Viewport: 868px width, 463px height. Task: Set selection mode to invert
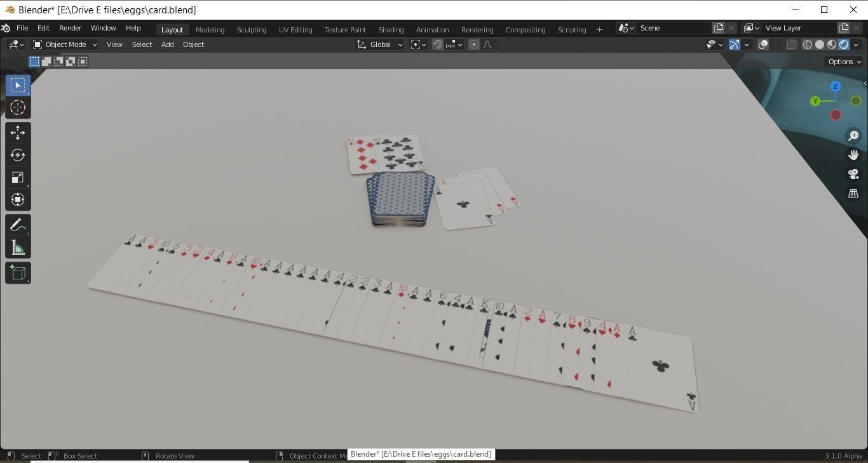(71, 62)
